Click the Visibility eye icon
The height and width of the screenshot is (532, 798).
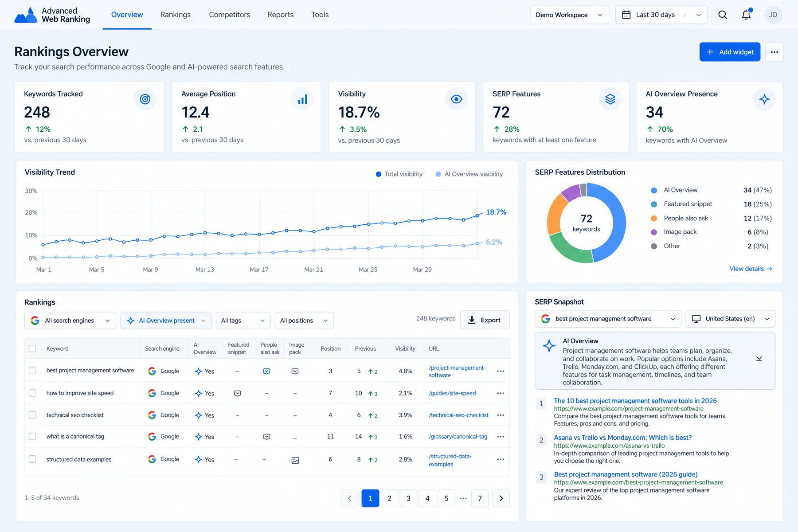click(x=456, y=99)
